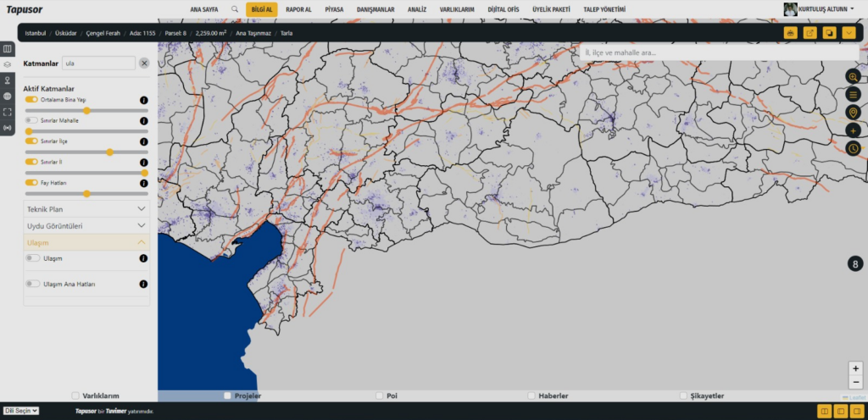Click the globe icon in left sidebar
Viewport: 868px width, 420px height.
[8, 96]
